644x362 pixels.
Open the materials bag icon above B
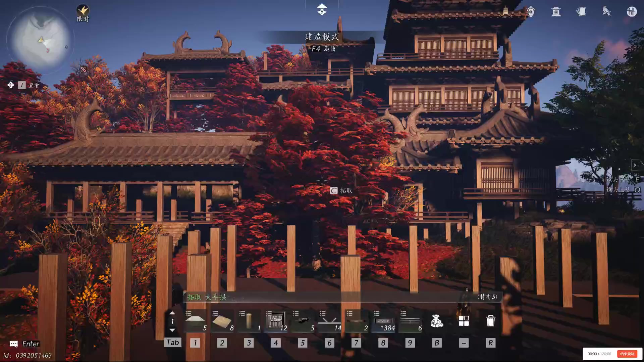pos(437,321)
